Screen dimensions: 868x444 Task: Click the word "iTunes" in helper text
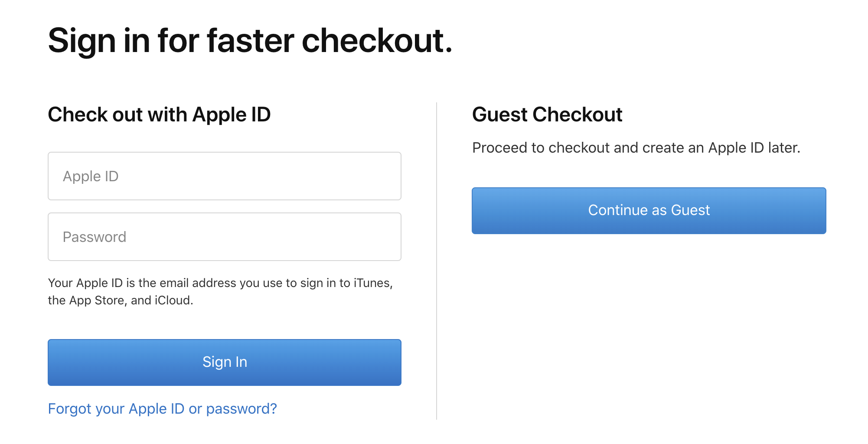(x=372, y=283)
